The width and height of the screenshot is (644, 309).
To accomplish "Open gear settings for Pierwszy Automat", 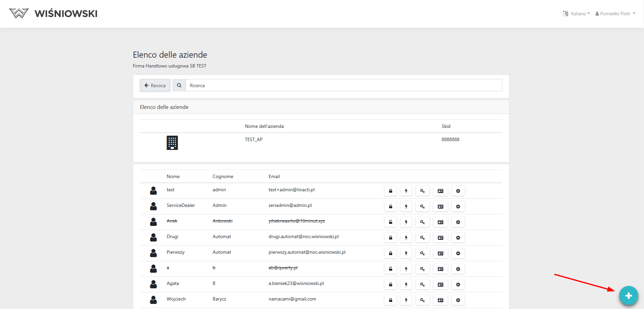I will 458,253.
